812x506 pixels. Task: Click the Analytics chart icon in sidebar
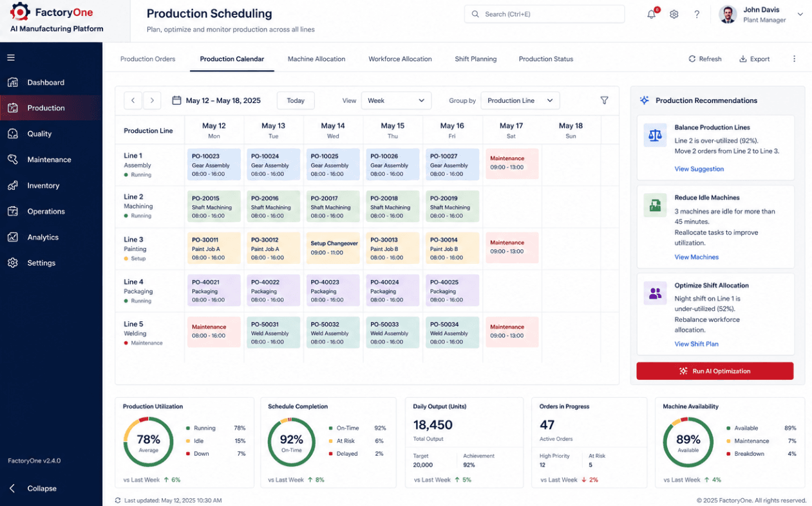13,237
